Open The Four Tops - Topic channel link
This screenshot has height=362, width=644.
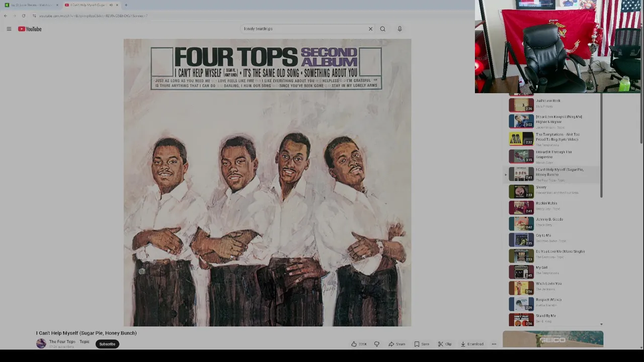tap(69, 342)
